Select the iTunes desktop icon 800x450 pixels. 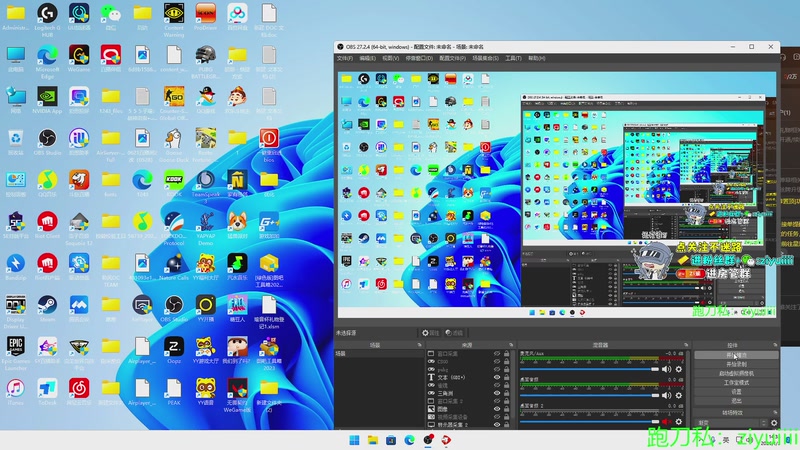[x=16, y=391]
